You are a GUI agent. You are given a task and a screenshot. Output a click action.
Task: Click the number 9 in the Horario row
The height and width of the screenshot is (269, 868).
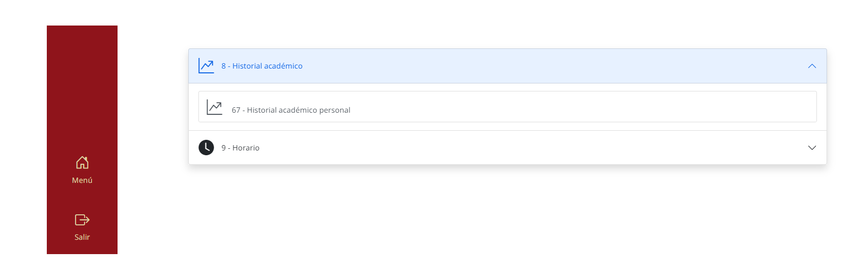click(x=223, y=148)
